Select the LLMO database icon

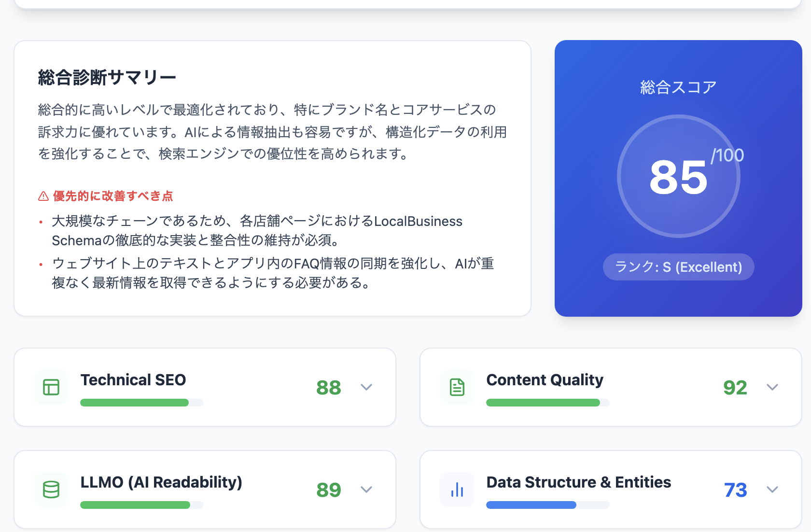(50, 490)
